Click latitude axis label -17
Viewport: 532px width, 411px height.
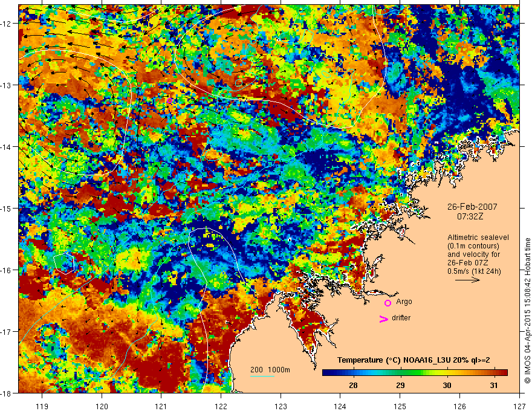pyautogui.click(x=7, y=332)
